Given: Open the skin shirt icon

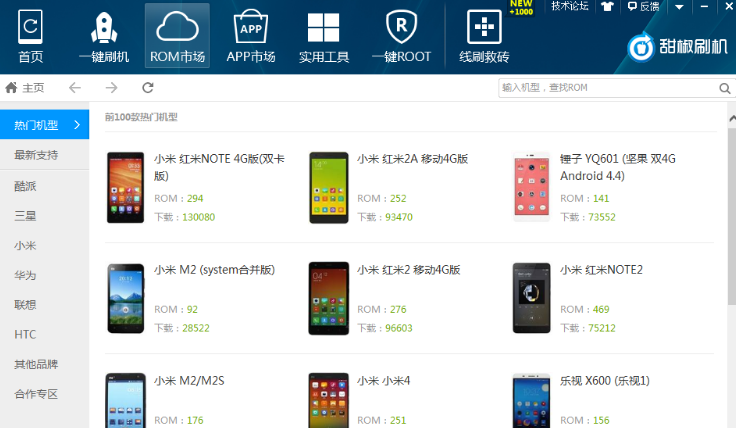Looking at the screenshot, I should pos(607,7).
